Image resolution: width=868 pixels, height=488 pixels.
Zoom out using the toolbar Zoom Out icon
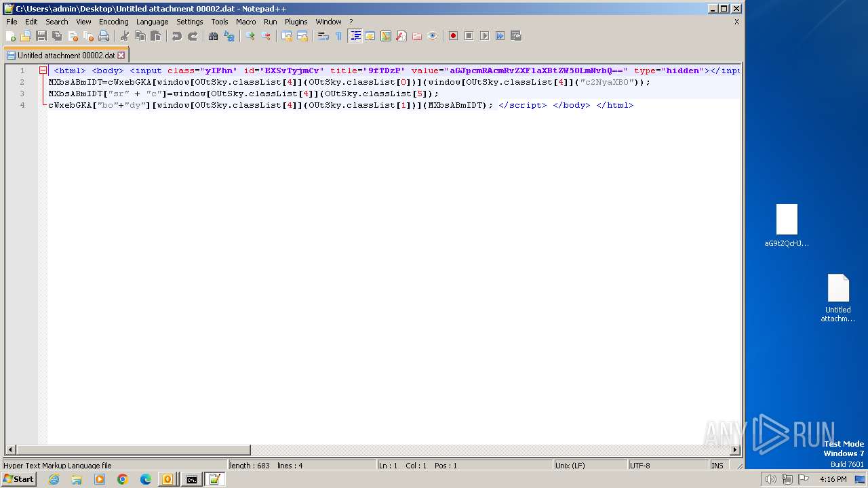pyautogui.click(x=265, y=36)
